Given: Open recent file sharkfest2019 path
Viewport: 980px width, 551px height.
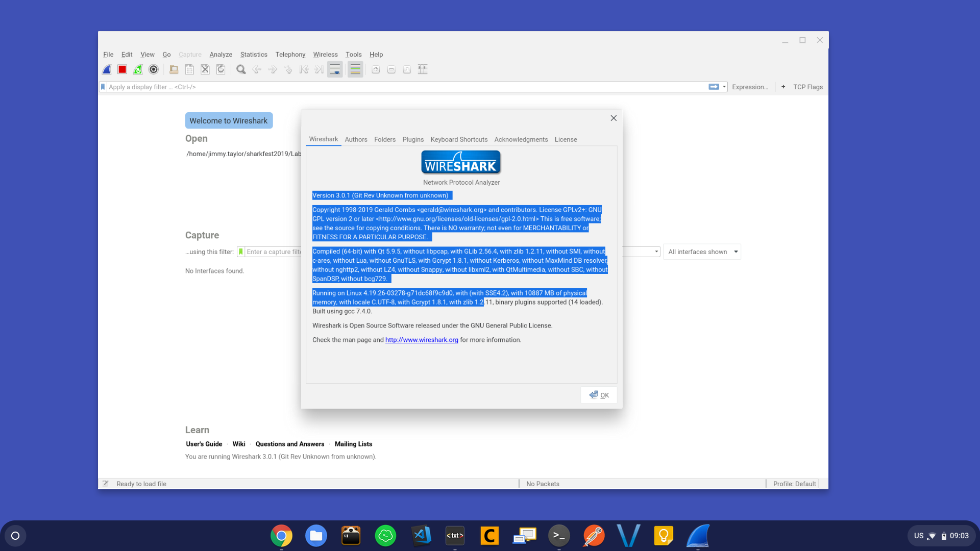Looking at the screenshot, I should tap(243, 154).
